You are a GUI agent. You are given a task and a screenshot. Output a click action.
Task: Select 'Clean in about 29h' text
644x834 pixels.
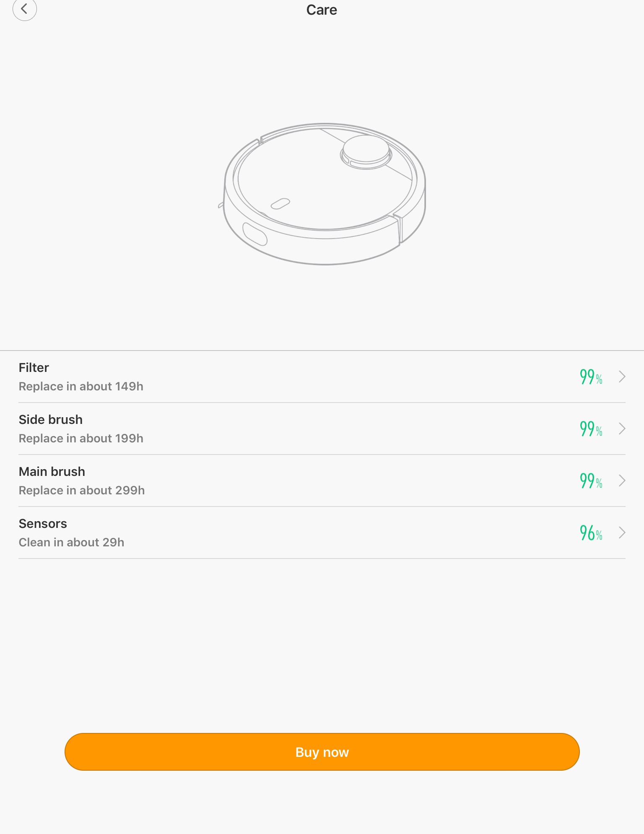71,543
